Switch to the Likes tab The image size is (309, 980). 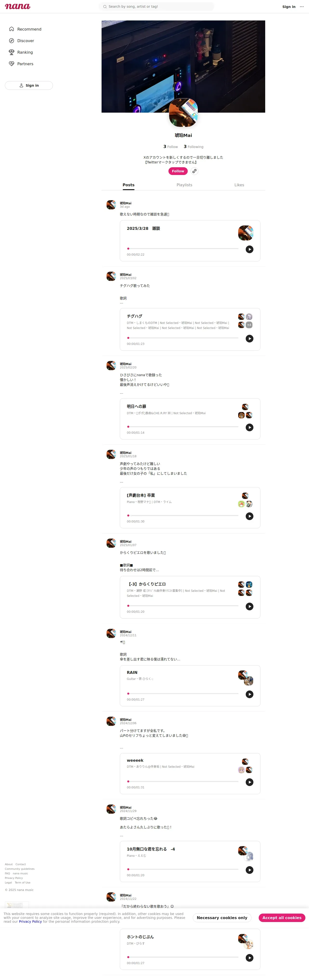[x=239, y=185]
